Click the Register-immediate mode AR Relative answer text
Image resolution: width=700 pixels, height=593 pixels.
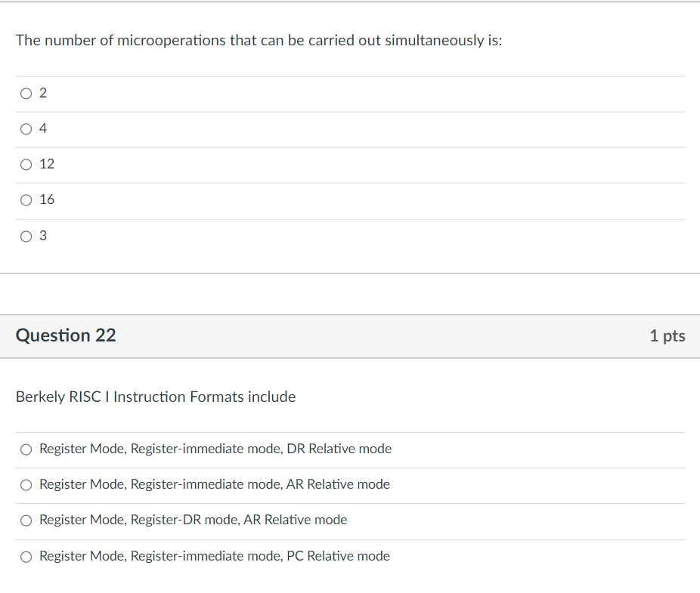(214, 484)
